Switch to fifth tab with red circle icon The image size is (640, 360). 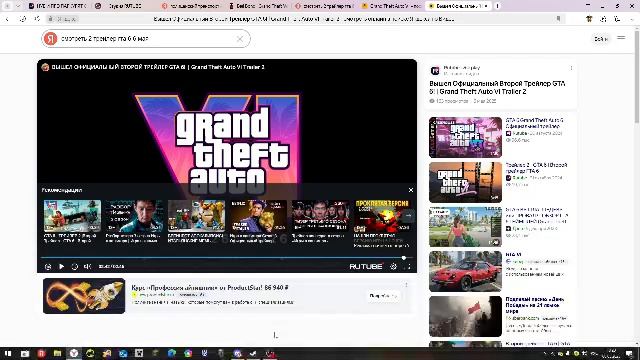324,6
